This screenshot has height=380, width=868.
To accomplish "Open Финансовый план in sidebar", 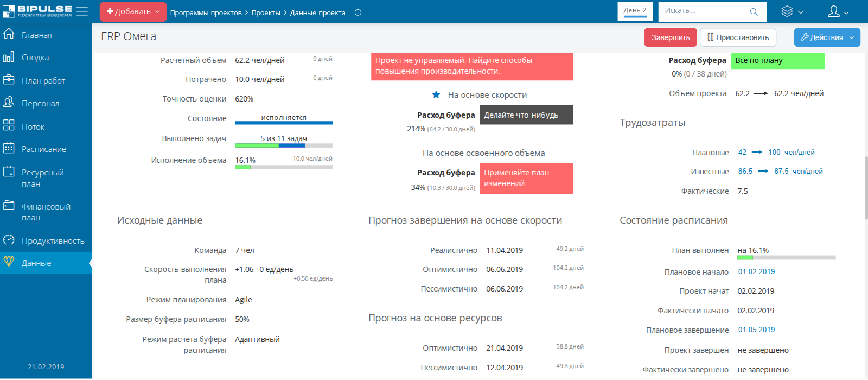I will click(46, 212).
